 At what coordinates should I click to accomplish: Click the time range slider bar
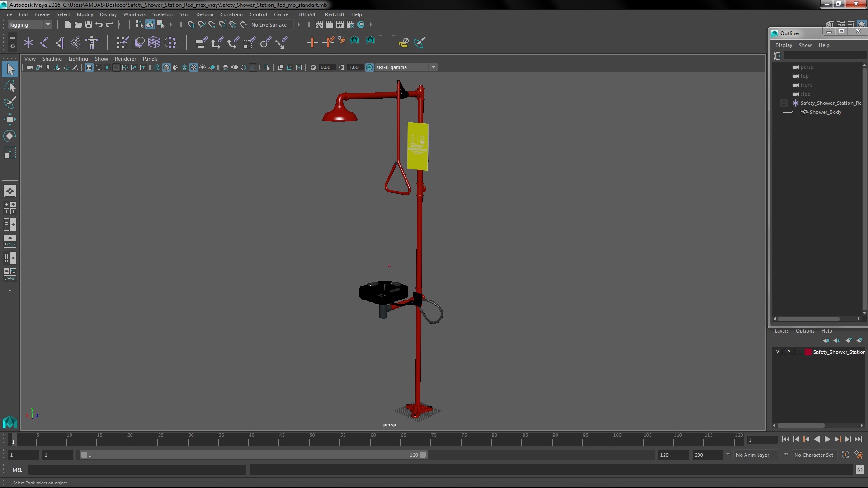[x=253, y=455]
